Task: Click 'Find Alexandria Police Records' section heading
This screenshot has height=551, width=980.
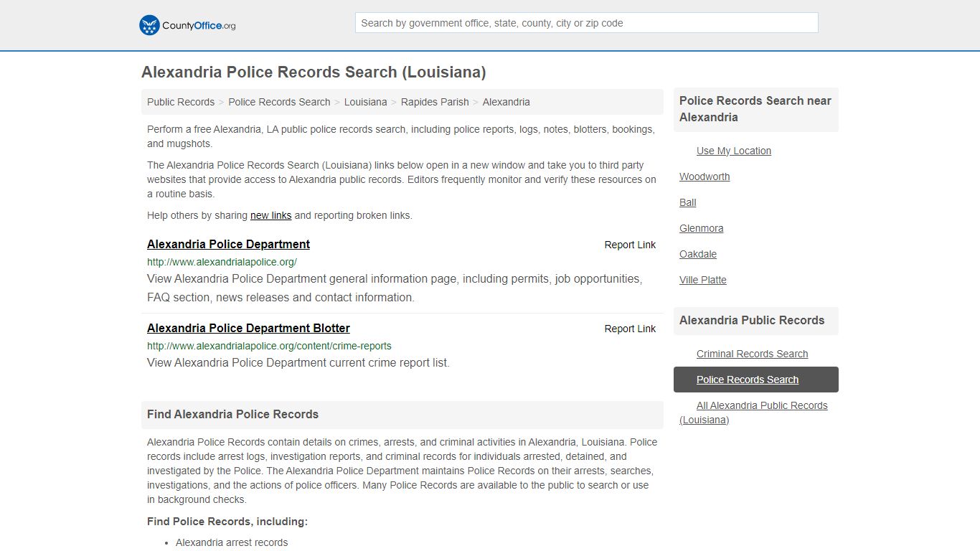Action: [x=232, y=414]
